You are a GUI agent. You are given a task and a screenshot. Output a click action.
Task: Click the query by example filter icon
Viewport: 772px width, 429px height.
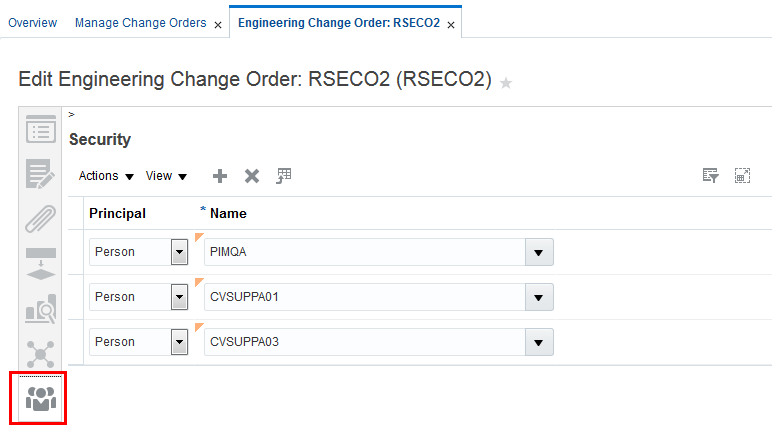[x=711, y=176]
